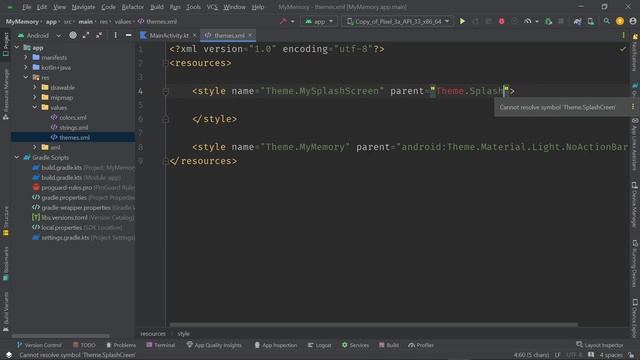The image size is (640, 360).
Task: Open the Build menu
Action: 157,7
